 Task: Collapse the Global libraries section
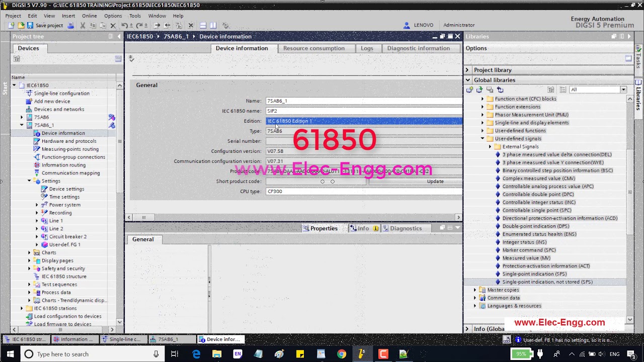pyautogui.click(x=467, y=80)
